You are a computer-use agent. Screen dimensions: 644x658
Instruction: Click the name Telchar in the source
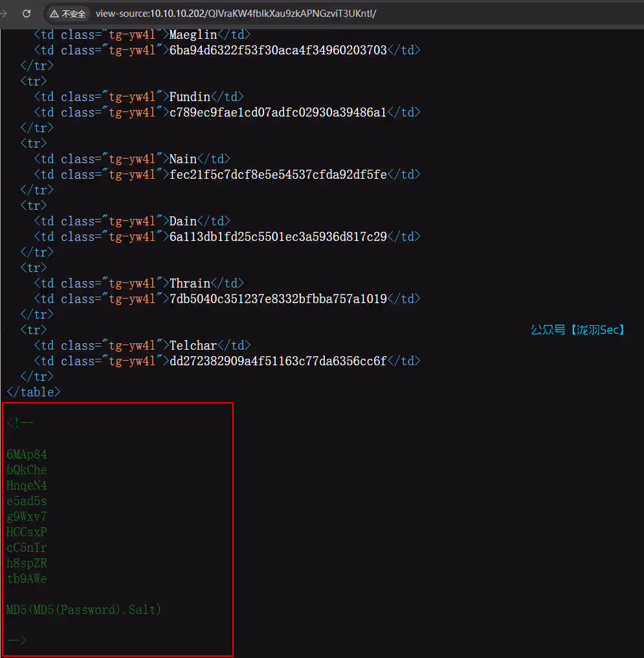pyautogui.click(x=193, y=345)
